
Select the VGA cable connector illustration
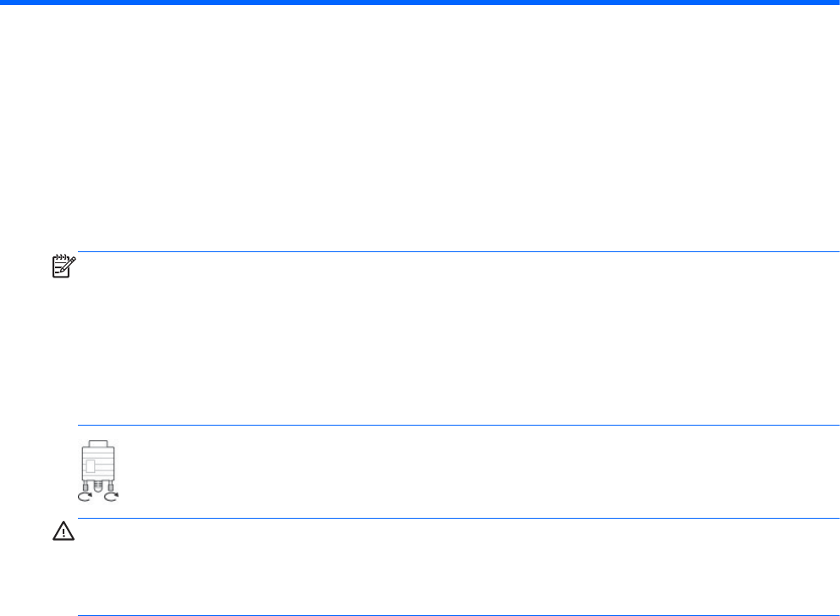(x=98, y=470)
